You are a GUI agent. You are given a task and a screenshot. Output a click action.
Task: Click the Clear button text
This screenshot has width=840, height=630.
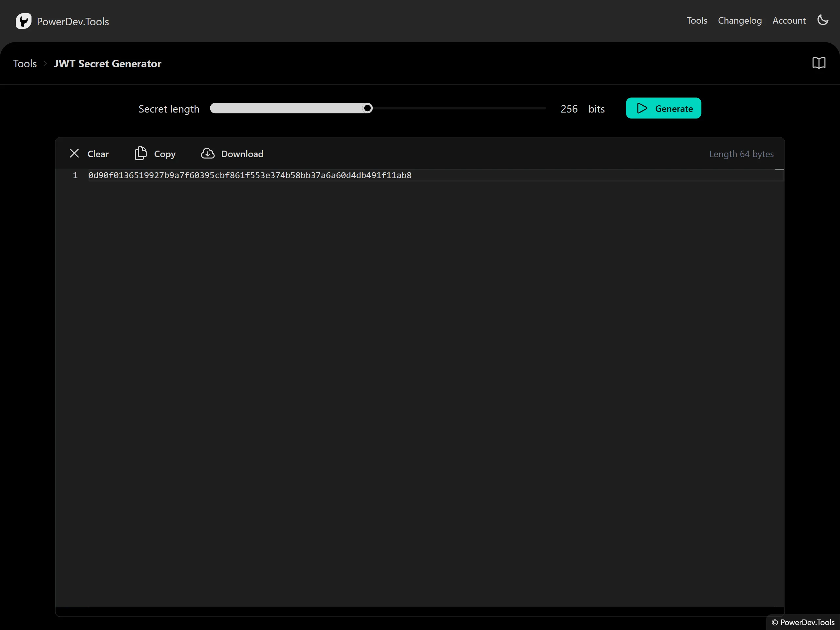pyautogui.click(x=98, y=154)
